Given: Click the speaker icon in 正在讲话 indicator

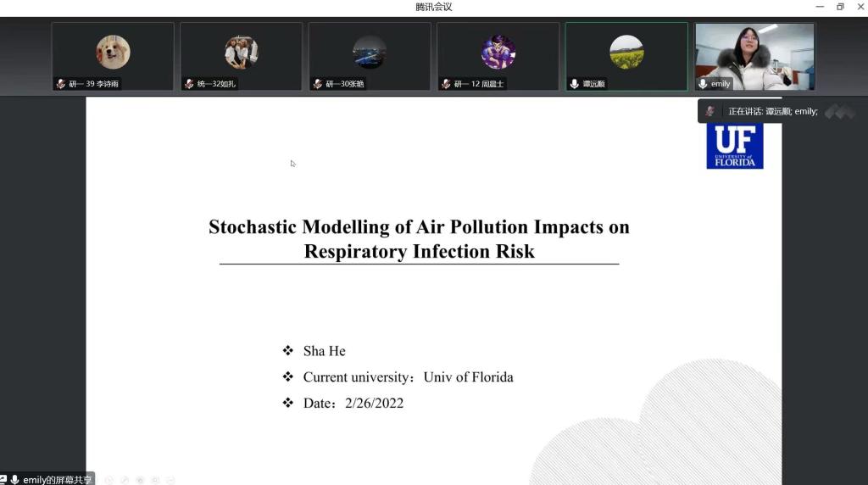Looking at the screenshot, I should point(710,111).
